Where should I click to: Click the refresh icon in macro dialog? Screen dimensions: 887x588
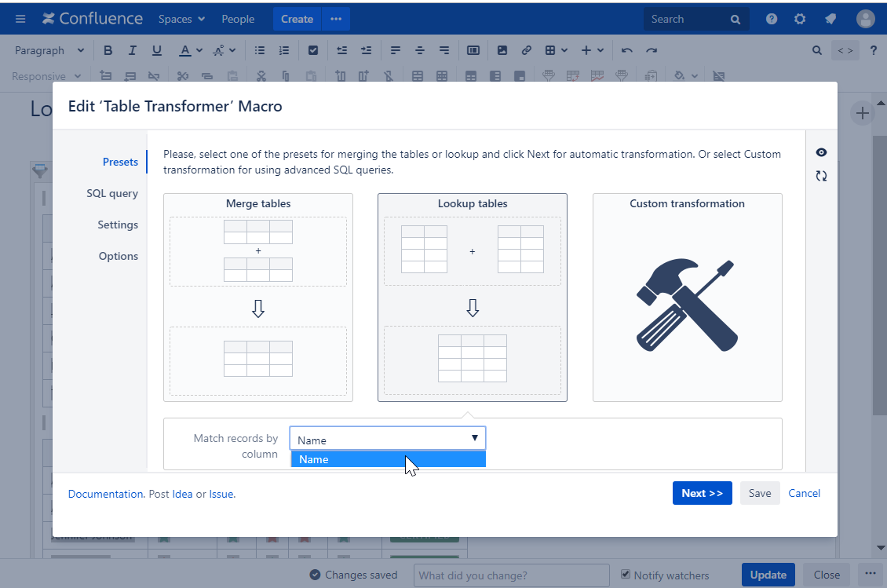click(x=821, y=176)
